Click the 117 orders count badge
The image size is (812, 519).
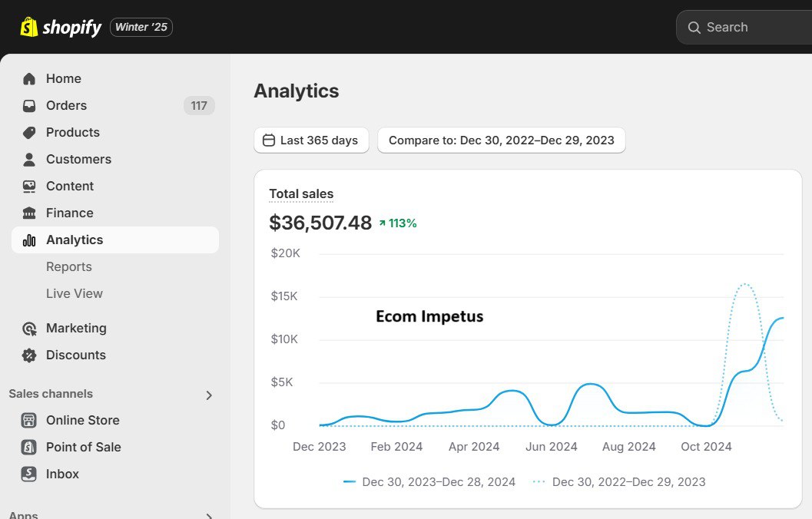(x=199, y=105)
